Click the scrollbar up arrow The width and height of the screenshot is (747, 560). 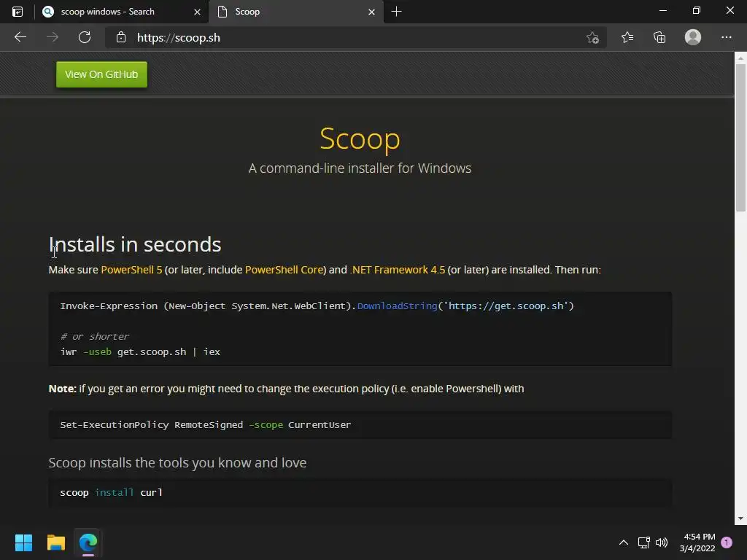click(740, 58)
